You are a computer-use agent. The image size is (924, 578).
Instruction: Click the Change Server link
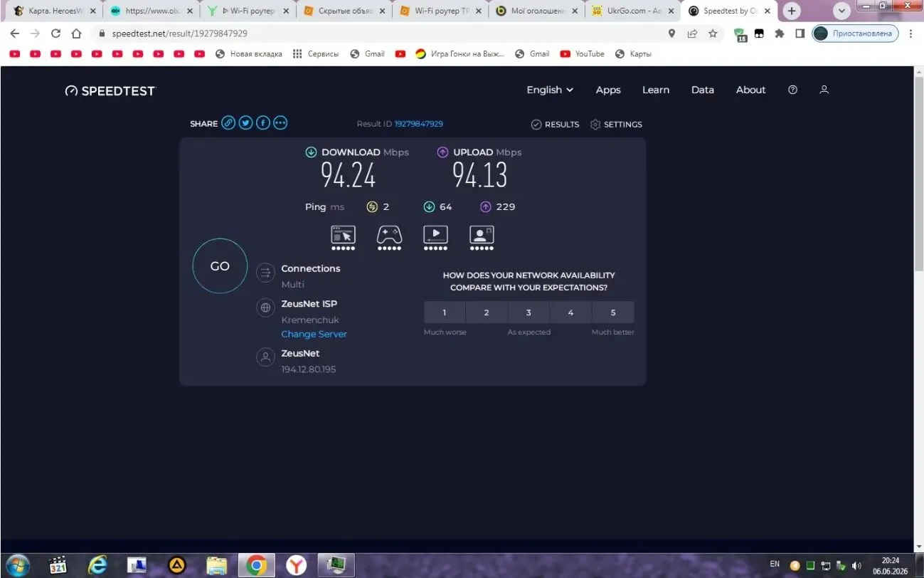[x=314, y=334]
